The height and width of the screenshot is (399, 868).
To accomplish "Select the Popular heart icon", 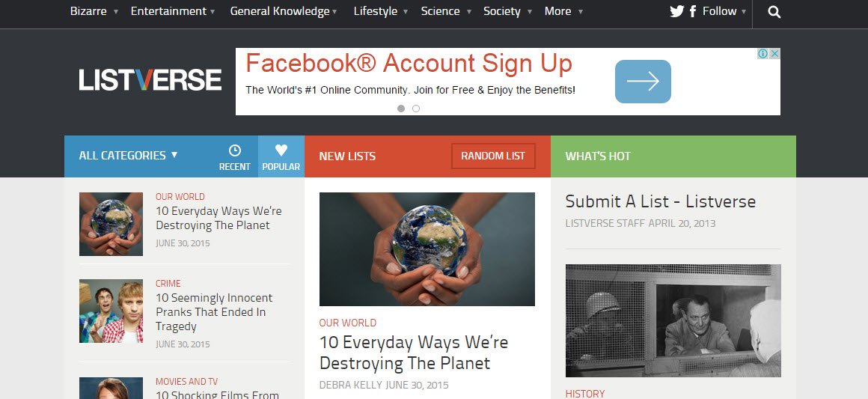I will (281, 150).
